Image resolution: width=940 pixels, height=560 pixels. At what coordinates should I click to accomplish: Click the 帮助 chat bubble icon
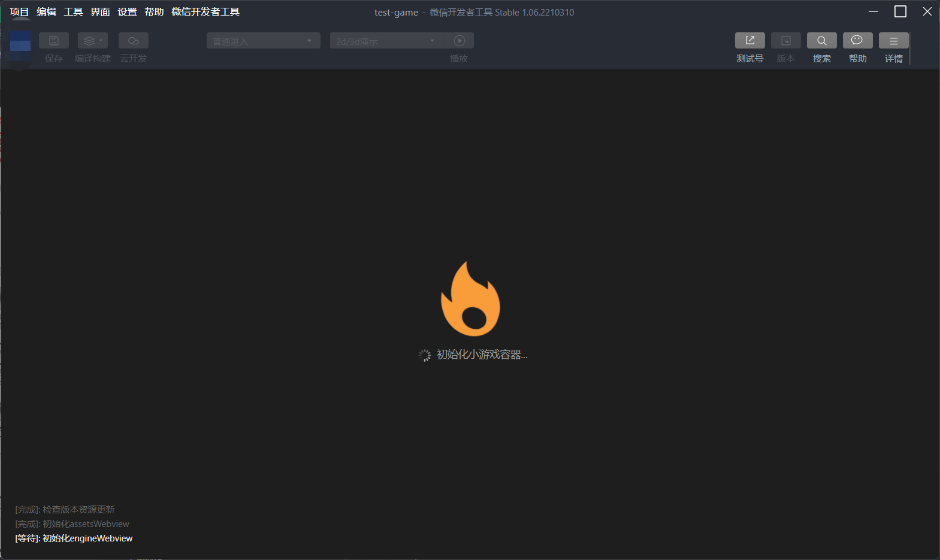[x=858, y=40]
